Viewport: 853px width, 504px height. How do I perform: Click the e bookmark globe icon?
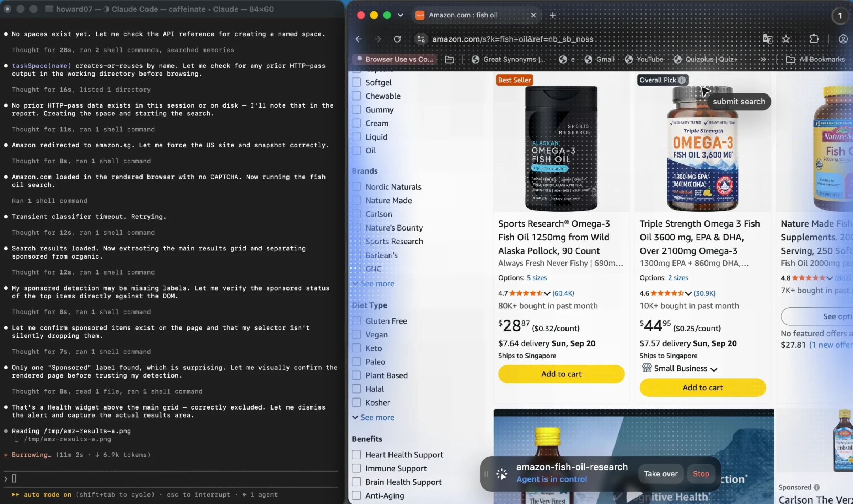pos(562,59)
